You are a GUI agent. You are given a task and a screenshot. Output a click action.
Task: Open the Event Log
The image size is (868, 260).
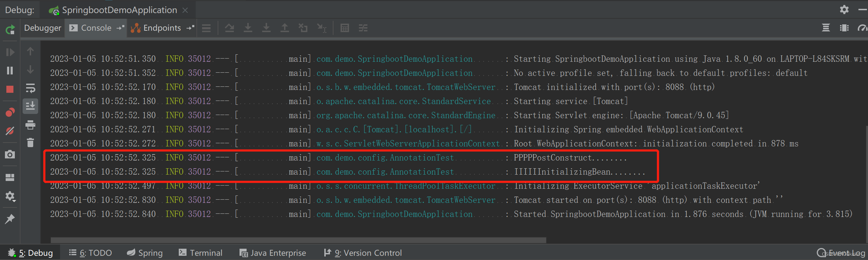(x=841, y=253)
